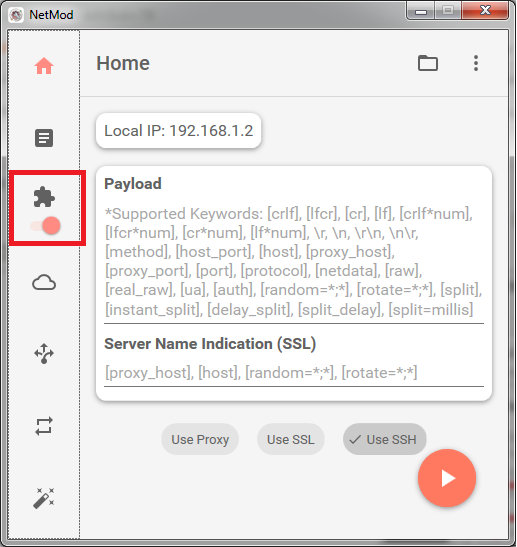Enable the Use SSL chip
The image size is (517, 547).
(x=291, y=439)
